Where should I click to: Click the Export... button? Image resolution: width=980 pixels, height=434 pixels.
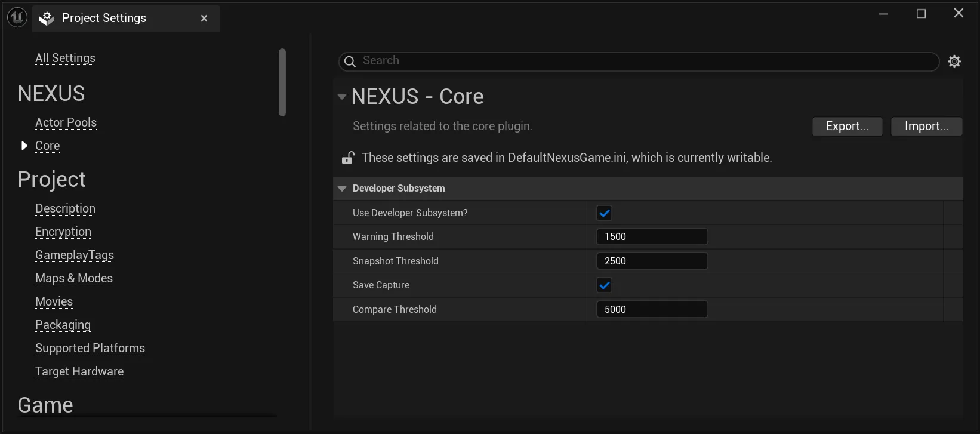click(x=847, y=127)
